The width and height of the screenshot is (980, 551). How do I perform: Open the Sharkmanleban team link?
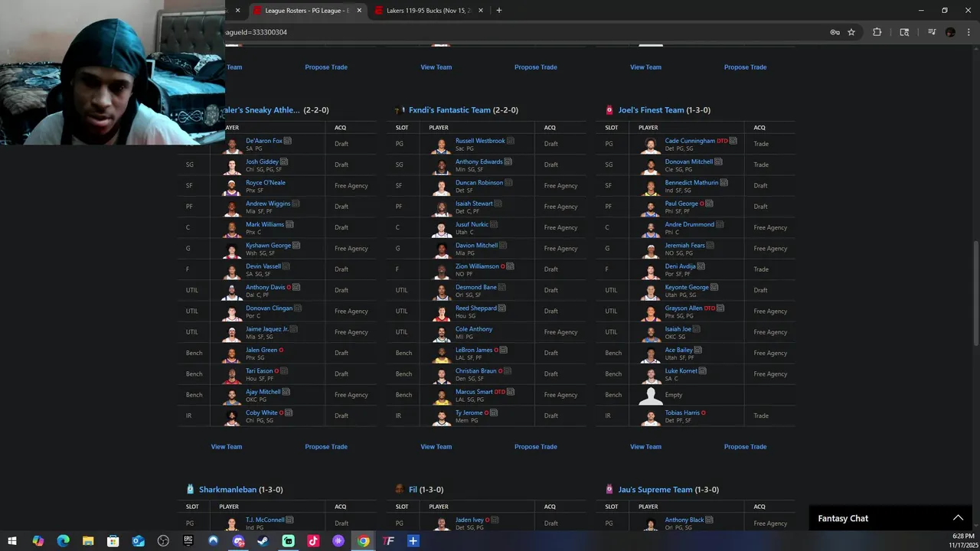227,489
